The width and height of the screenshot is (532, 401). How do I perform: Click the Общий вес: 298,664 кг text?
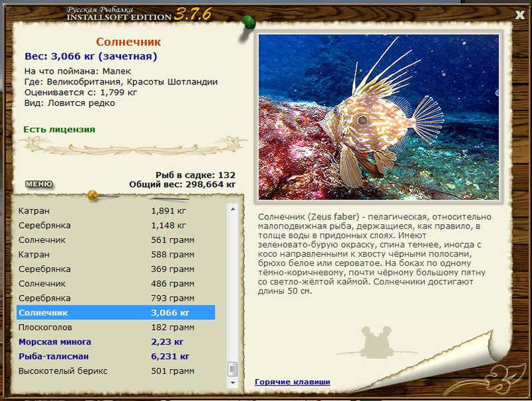pos(182,185)
